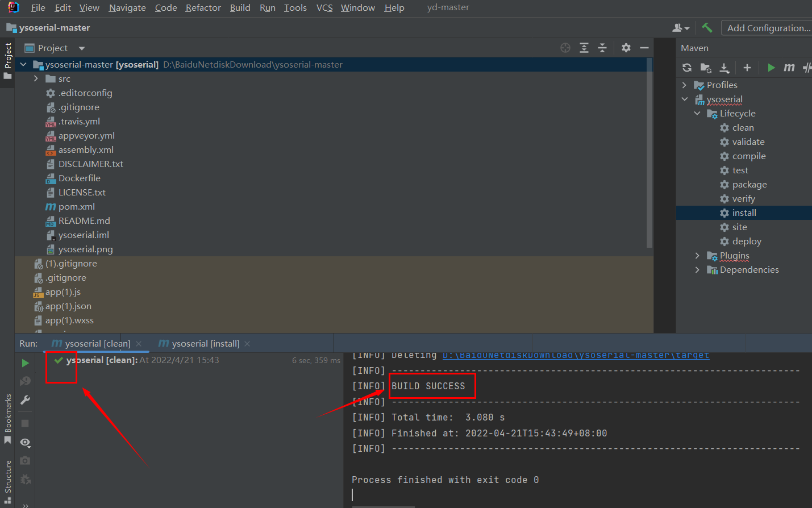812x508 pixels.
Task: Select Dockerfile in project tree
Action: [79, 178]
